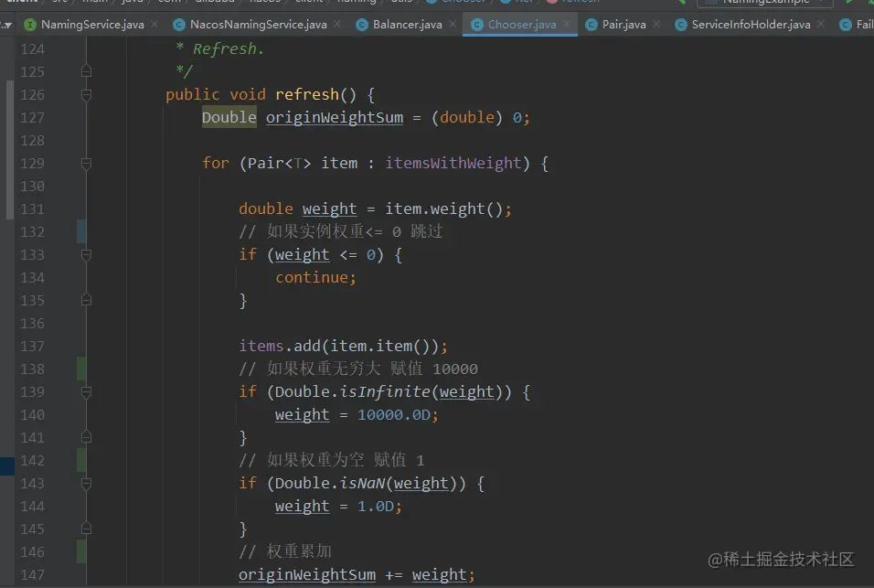Click item.weight() call on line 131
The width and height of the screenshot is (874, 588).
(444, 209)
